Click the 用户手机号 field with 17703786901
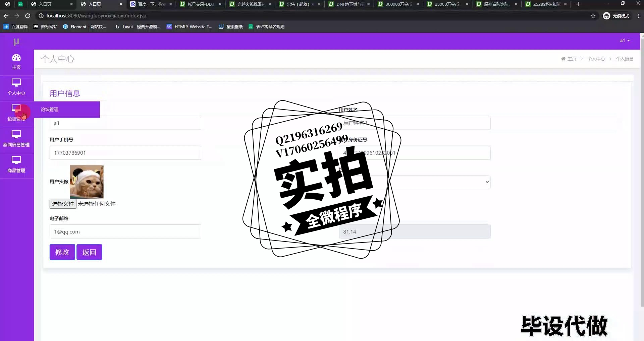 coord(125,153)
